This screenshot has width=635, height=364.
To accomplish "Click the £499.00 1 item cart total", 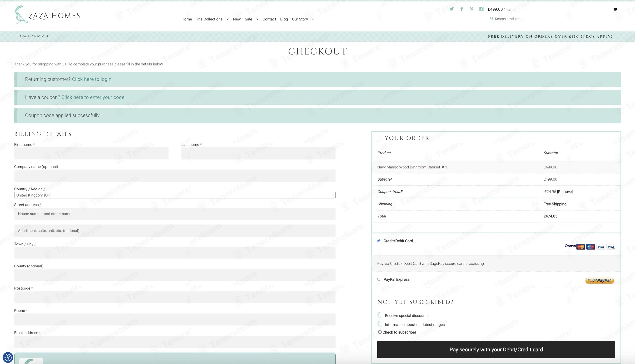I will [501, 9].
